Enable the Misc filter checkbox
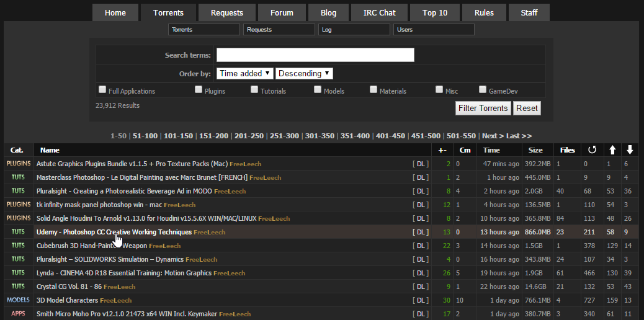 (439, 89)
